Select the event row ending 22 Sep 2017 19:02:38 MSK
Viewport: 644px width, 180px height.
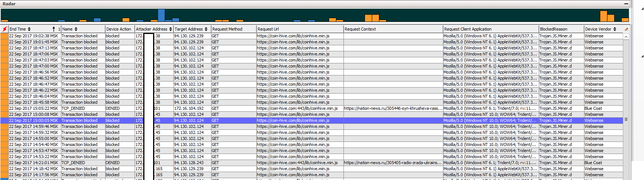click(x=311, y=36)
